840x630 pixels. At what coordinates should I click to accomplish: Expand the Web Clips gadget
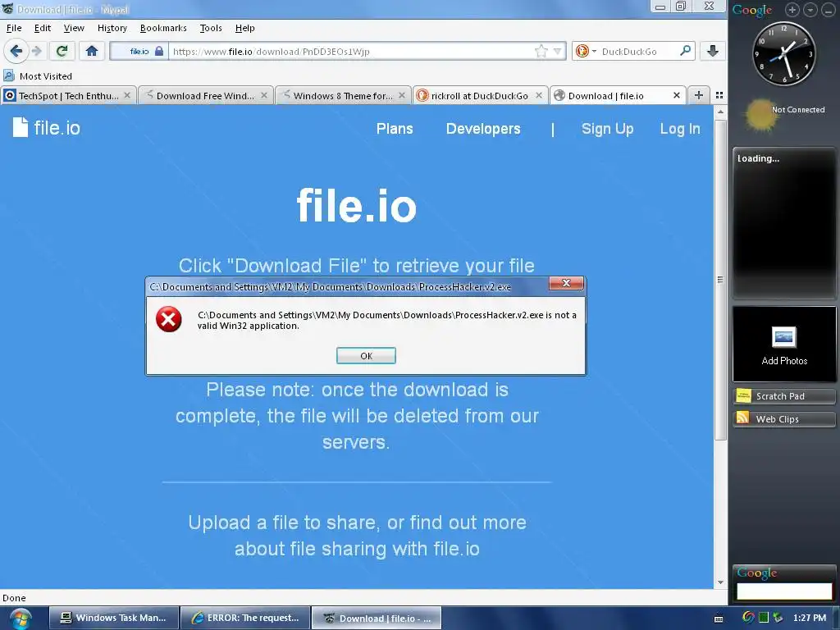(x=784, y=418)
